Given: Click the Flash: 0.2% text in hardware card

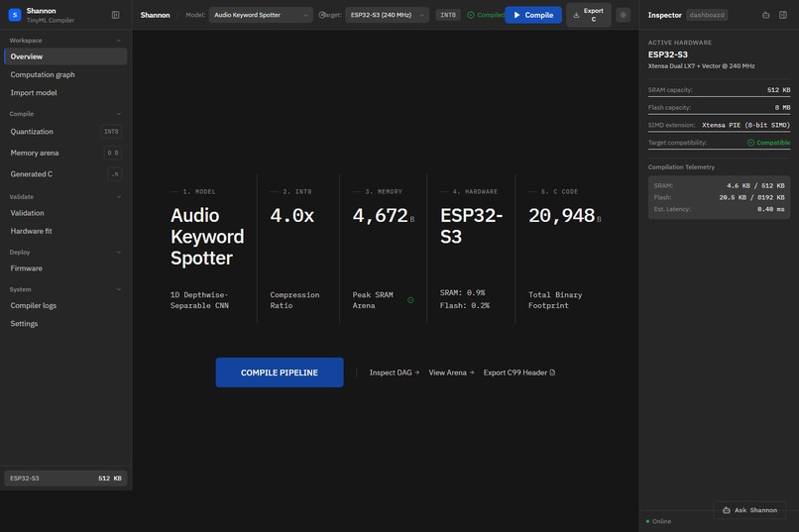Looking at the screenshot, I should 465,305.
